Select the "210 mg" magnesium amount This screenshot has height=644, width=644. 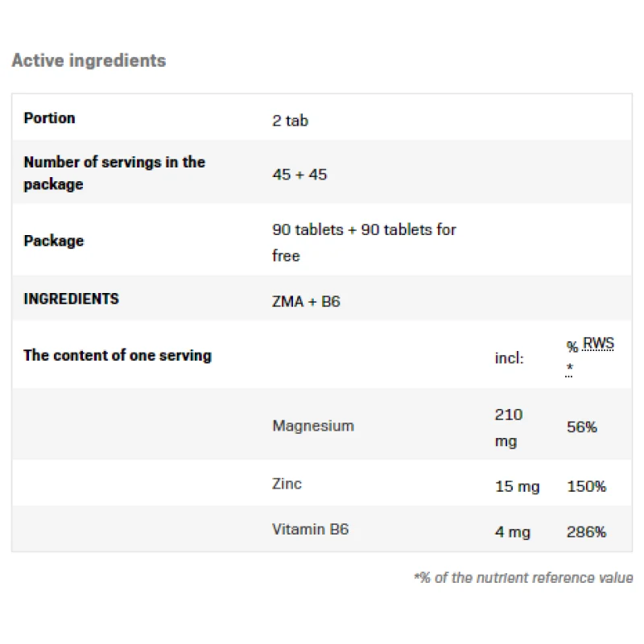(508, 427)
